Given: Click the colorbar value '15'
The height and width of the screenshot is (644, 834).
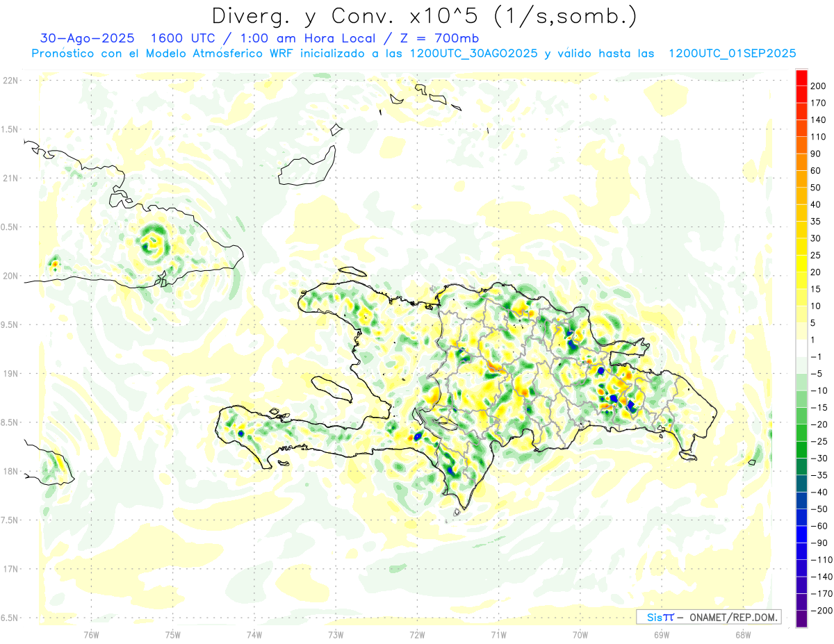Looking at the screenshot, I should point(817,289).
